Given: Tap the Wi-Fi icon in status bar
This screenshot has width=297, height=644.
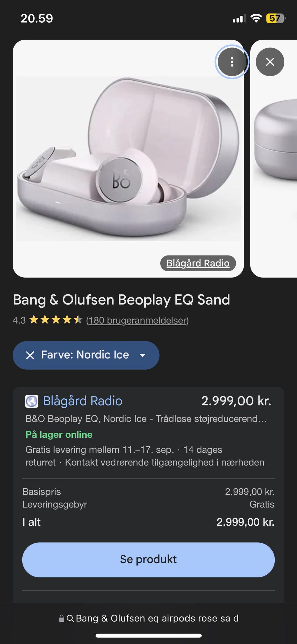Looking at the screenshot, I should click(x=256, y=18).
